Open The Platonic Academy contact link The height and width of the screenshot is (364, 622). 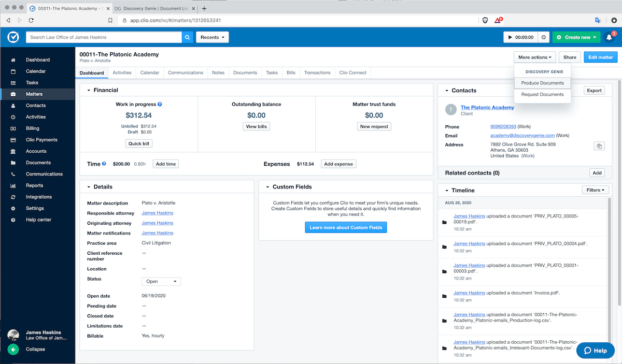point(487,107)
